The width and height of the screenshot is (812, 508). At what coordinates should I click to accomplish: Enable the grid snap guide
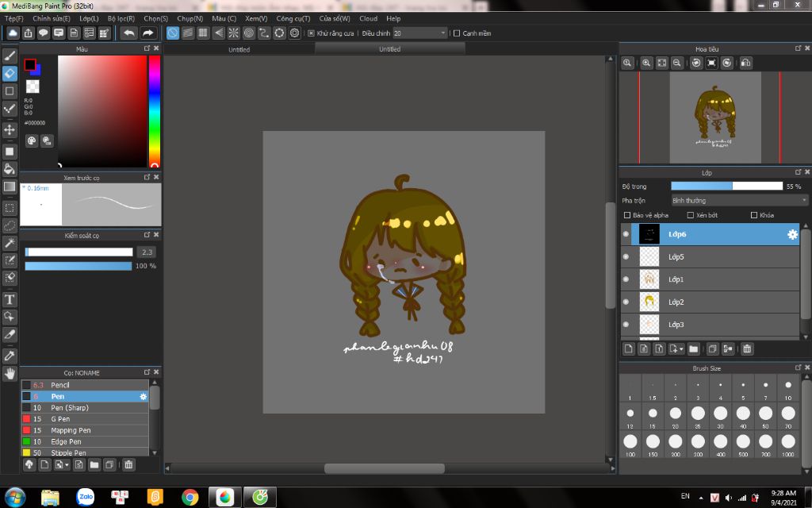point(203,33)
